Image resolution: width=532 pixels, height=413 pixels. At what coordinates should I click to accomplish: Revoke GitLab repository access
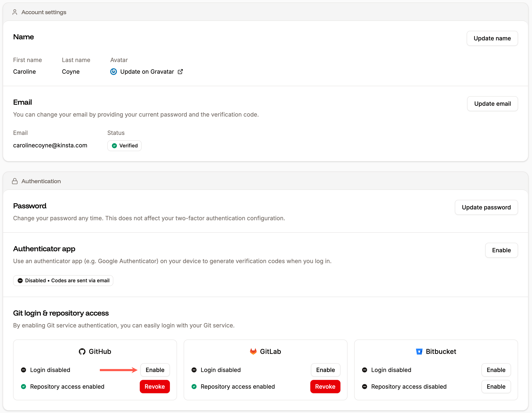[325, 386]
